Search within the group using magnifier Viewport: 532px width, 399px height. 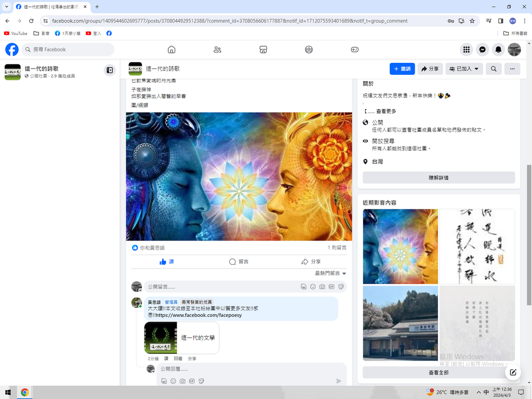click(x=494, y=69)
